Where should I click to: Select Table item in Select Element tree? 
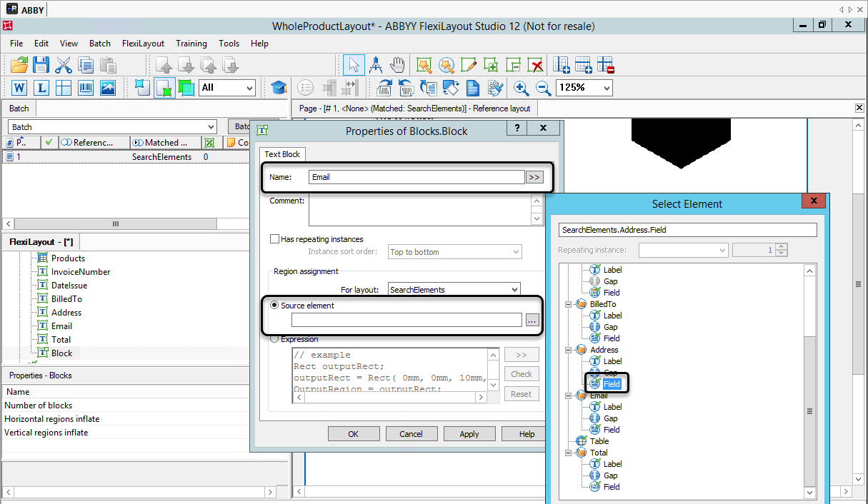(599, 441)
